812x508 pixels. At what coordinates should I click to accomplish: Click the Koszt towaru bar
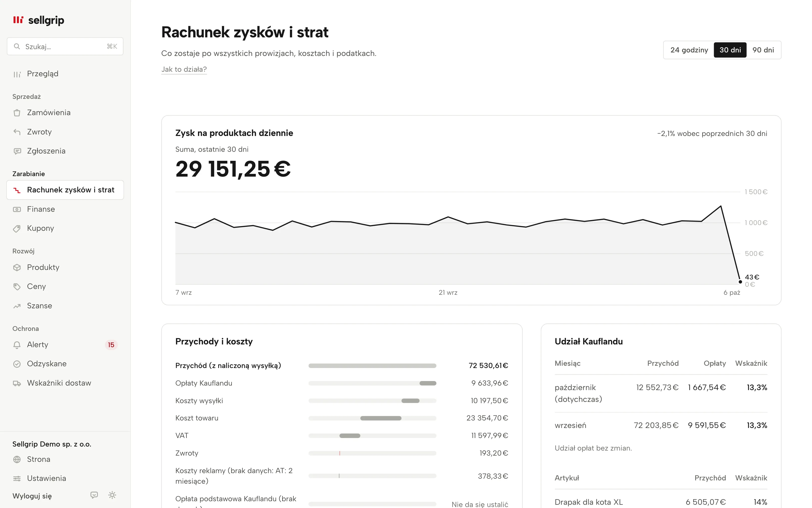point(381,418)
